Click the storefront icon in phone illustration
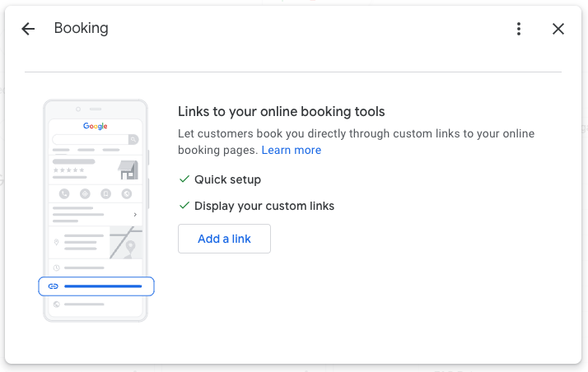The height and width of the screenshot is (372, 588). 128,170
